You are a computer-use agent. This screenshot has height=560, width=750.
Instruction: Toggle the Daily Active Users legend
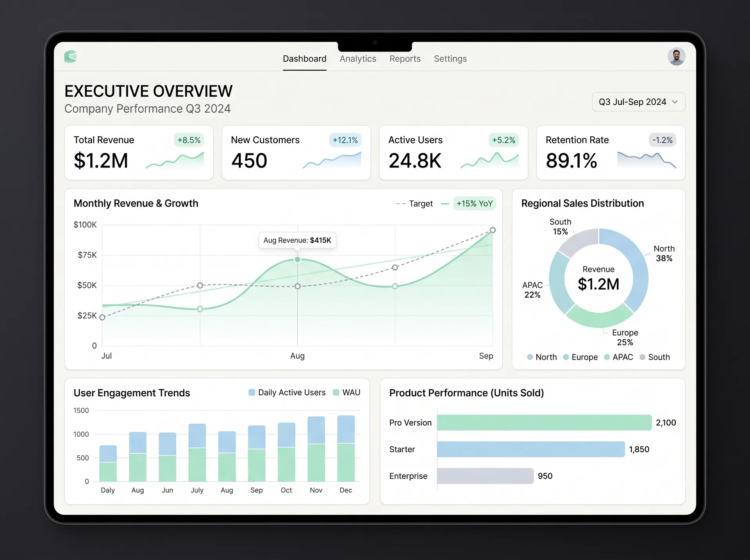pos(287,392)
